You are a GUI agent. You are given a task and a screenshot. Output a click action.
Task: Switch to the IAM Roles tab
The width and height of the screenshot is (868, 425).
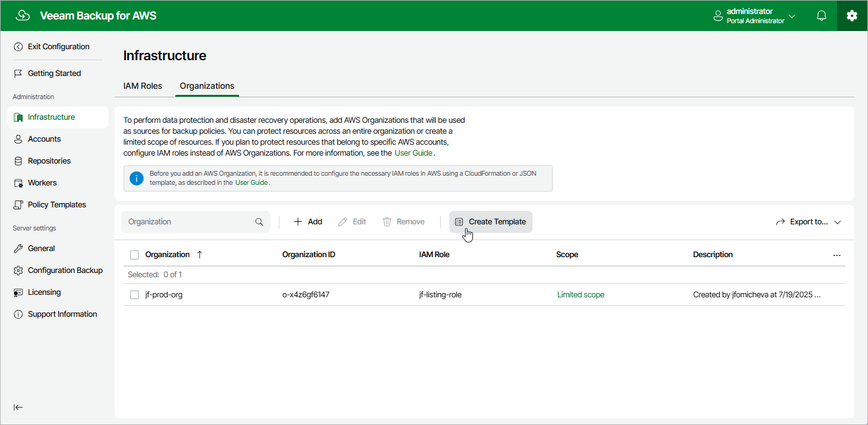(x=143, y=86)
